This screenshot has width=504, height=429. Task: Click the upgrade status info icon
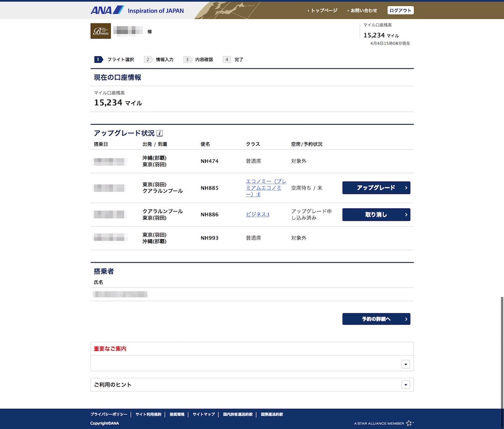point(160,133)
